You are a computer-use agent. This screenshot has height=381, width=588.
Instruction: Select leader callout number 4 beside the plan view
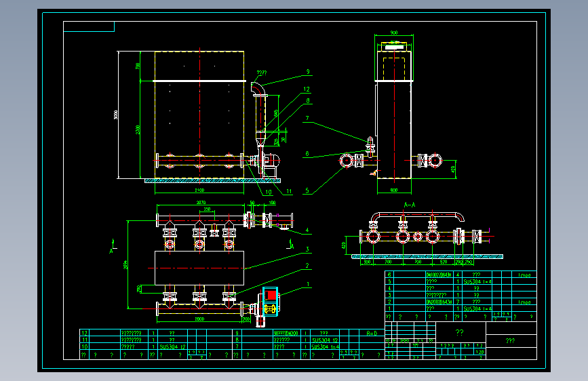[307, 230]
